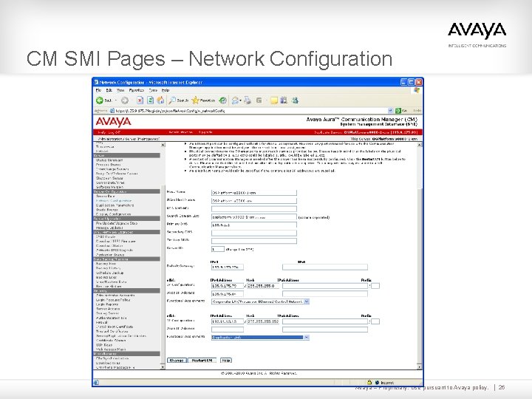Open the Edit menu

[x=109, y=90]
